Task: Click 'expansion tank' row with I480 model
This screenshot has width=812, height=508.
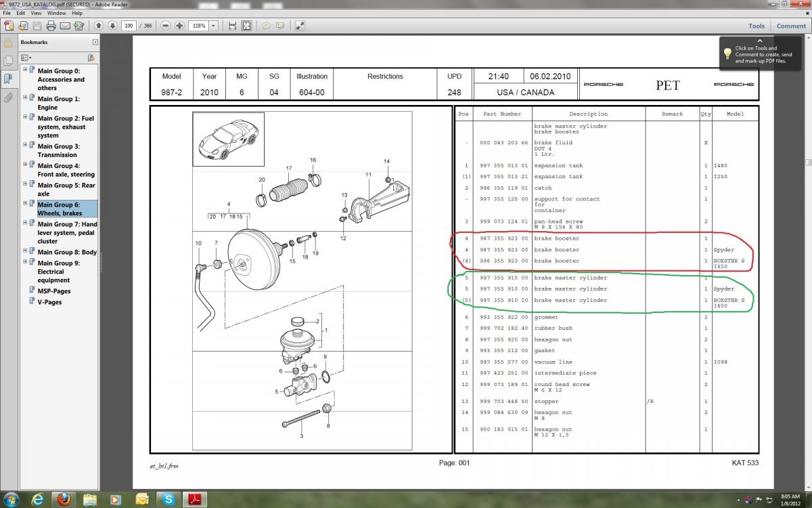Action: 606,165
